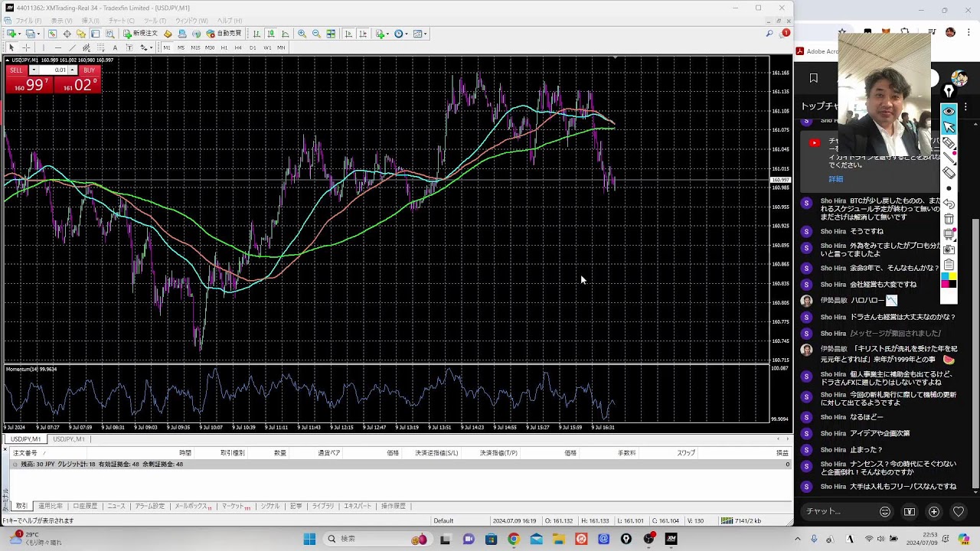Select the trendline drawing tool
Image resolution: width=980 pixels, height=551 pixels.
pos(72,47)
